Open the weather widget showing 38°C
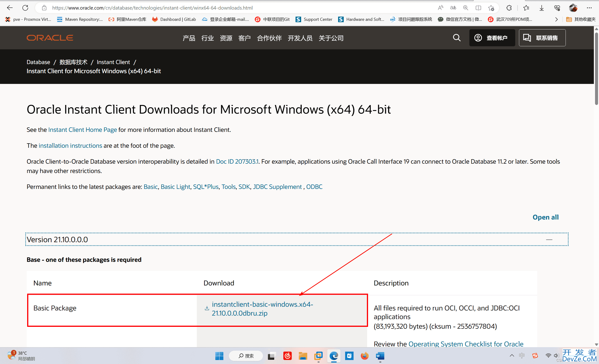Image resolution: width=599 pixels, height=364 pixels. pos(21,356)
